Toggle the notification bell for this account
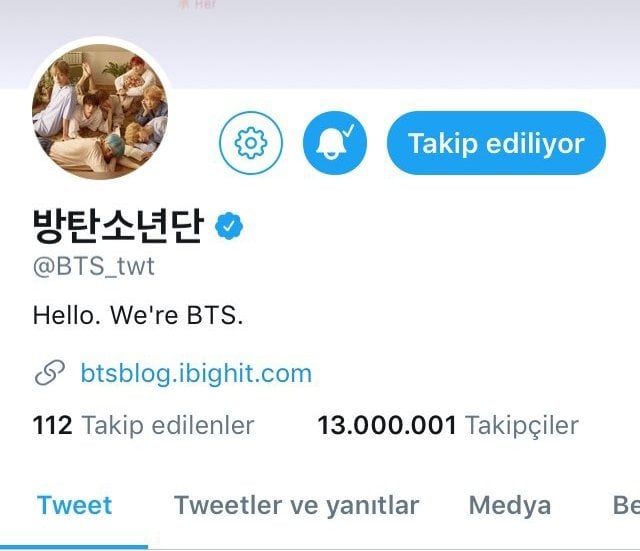The width and height of the screenshot is (640, 551). (335, 143)
